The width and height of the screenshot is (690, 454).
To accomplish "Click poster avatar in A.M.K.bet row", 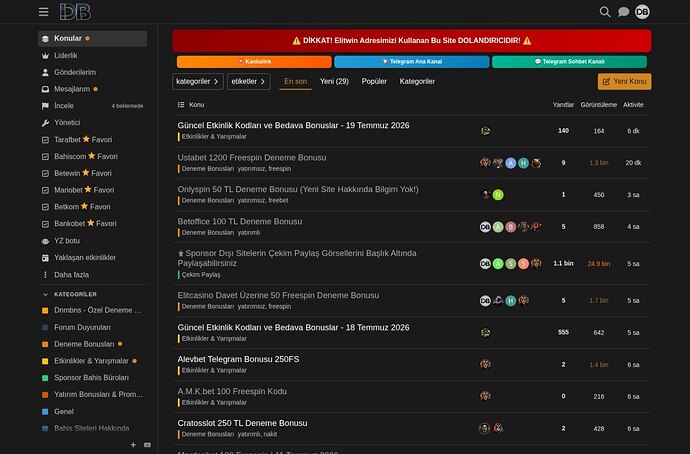I will coord(485,396).
